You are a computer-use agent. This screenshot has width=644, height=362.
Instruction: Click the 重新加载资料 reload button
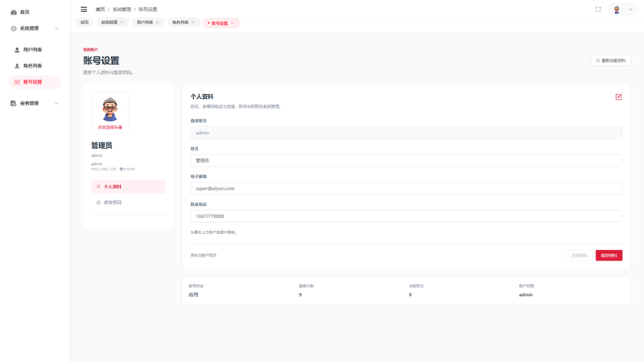[x=611, y=61]
